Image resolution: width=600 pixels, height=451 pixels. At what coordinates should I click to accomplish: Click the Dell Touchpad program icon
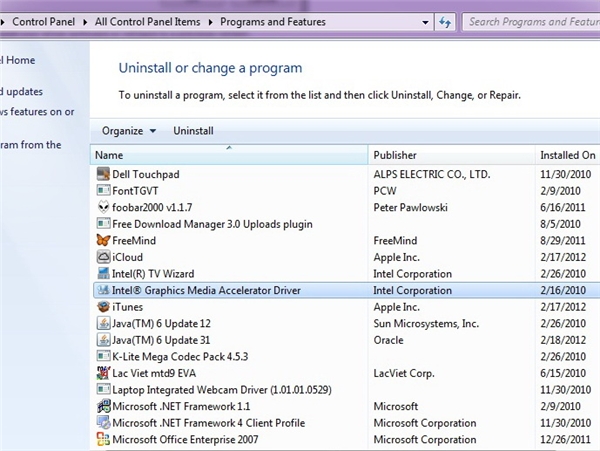(103, 174)
